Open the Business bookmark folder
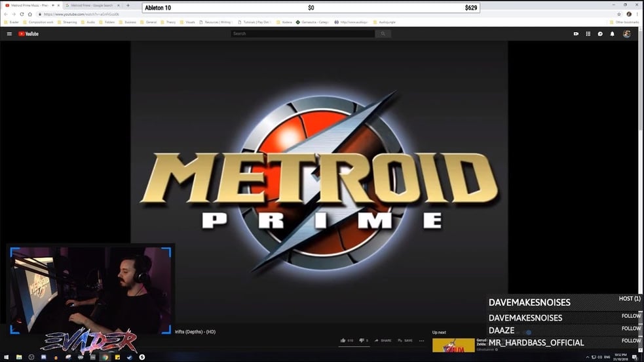Screen dimensions: 644x362 pos(128,22)
